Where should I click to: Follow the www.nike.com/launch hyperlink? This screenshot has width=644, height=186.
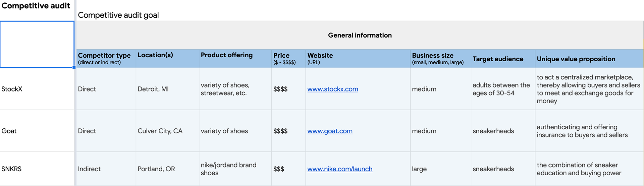pos(339,169)
